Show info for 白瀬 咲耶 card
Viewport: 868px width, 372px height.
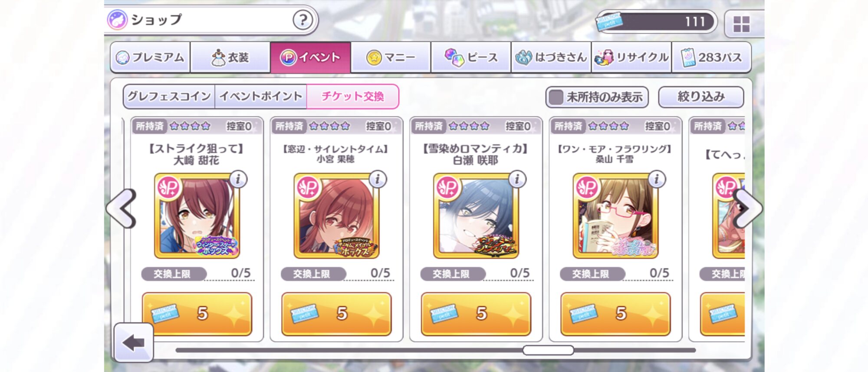pos(517,179)
